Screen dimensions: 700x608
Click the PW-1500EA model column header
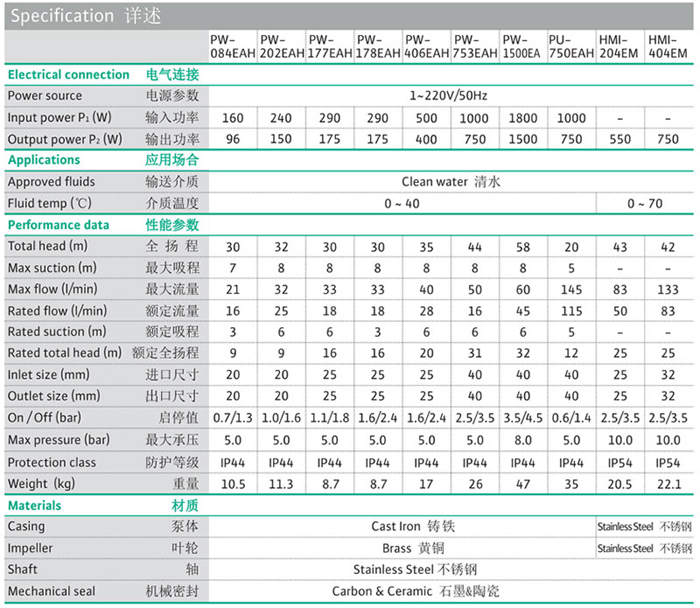[x=523, y=46]
